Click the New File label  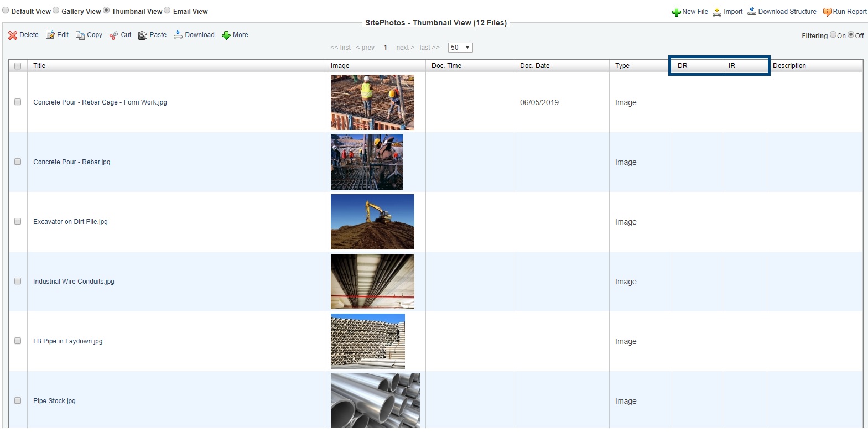(695, 12)
